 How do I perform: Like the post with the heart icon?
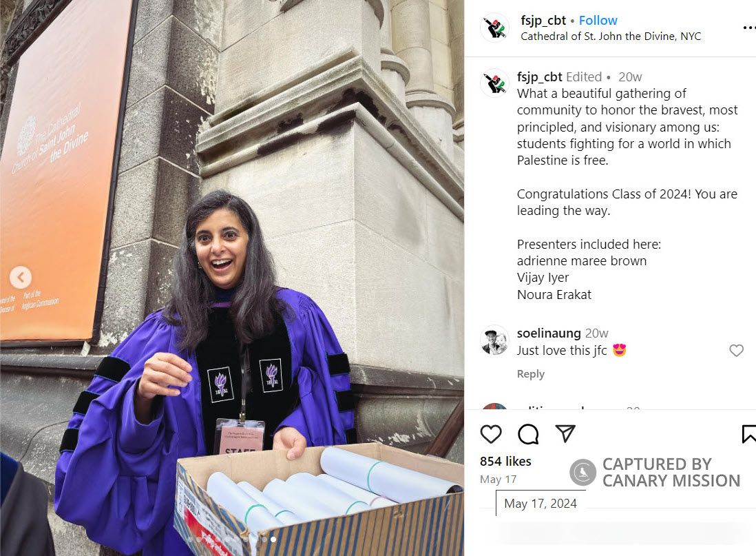tap(491, 434)
